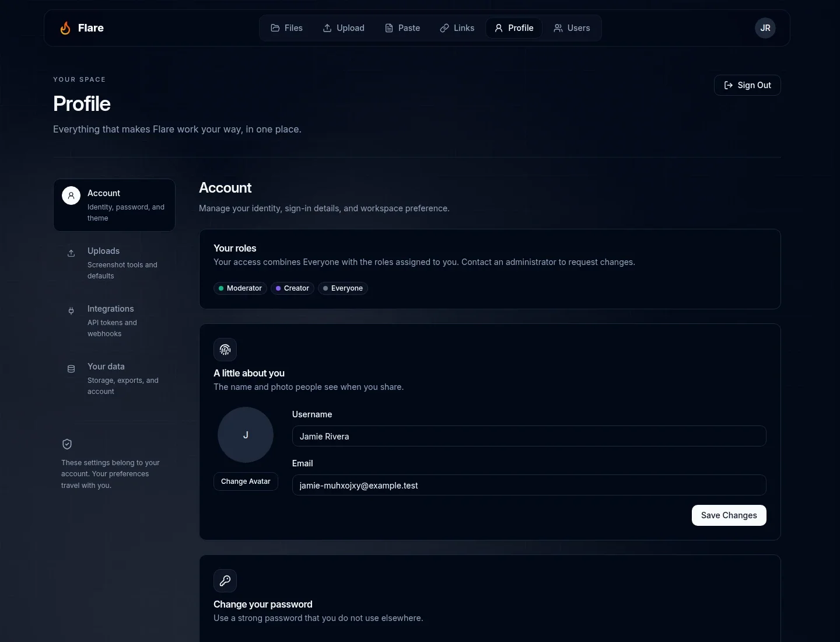Click the Flare flame logo icon
The image size is (840, 642).
point(65,28)
